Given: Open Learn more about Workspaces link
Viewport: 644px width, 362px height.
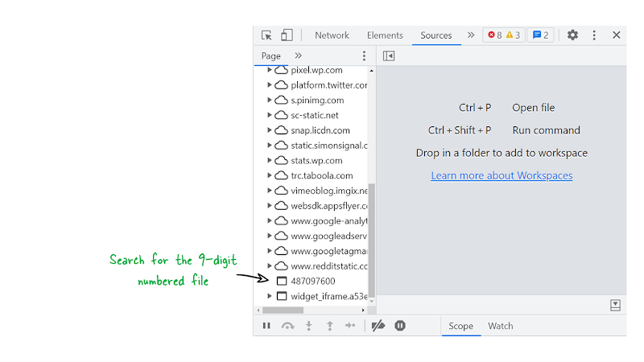Looking at the screenshot, I should tap(502, 175).
